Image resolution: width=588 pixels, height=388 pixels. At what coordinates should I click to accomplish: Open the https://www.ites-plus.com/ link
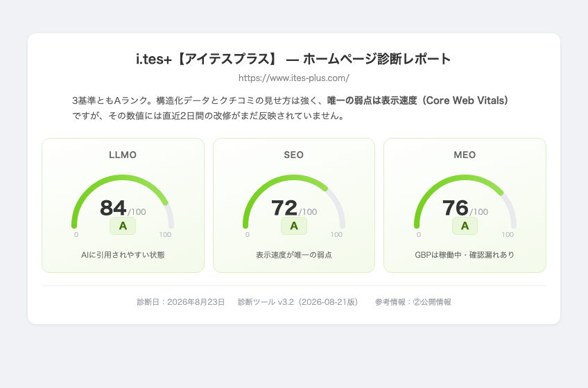[x=293, y=78]
